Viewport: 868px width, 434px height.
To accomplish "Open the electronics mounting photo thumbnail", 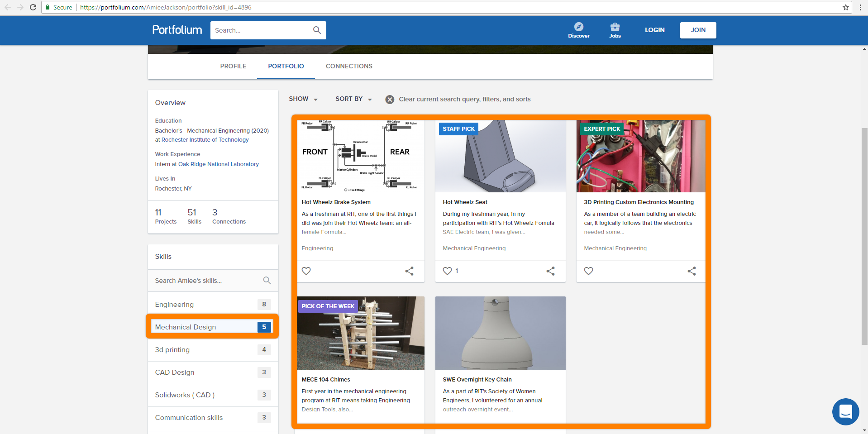I will [x=641, y=156].
